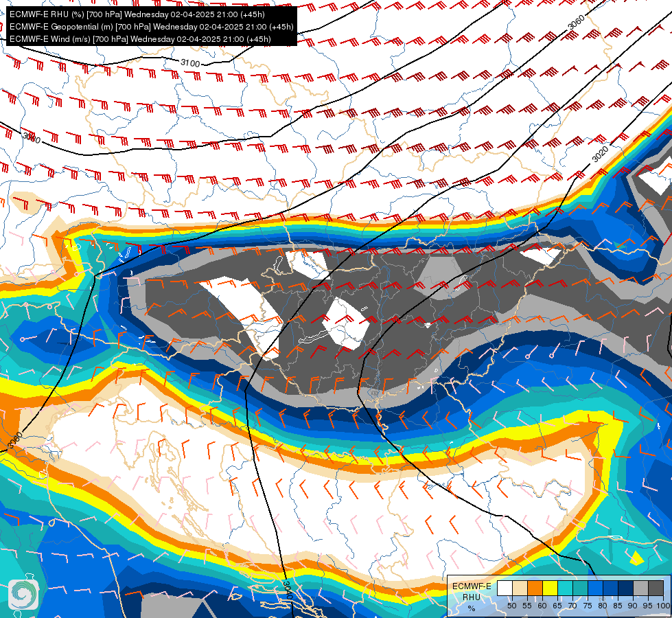Select the light gray 90–95 legend swatch

pyautogui.click(x=640, y=588)
